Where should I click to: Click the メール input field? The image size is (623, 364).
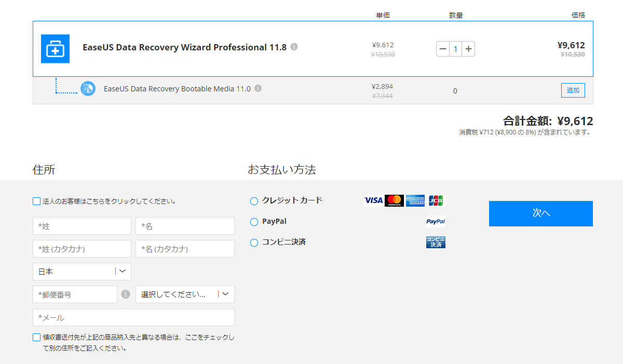click(x=133, y=317)
